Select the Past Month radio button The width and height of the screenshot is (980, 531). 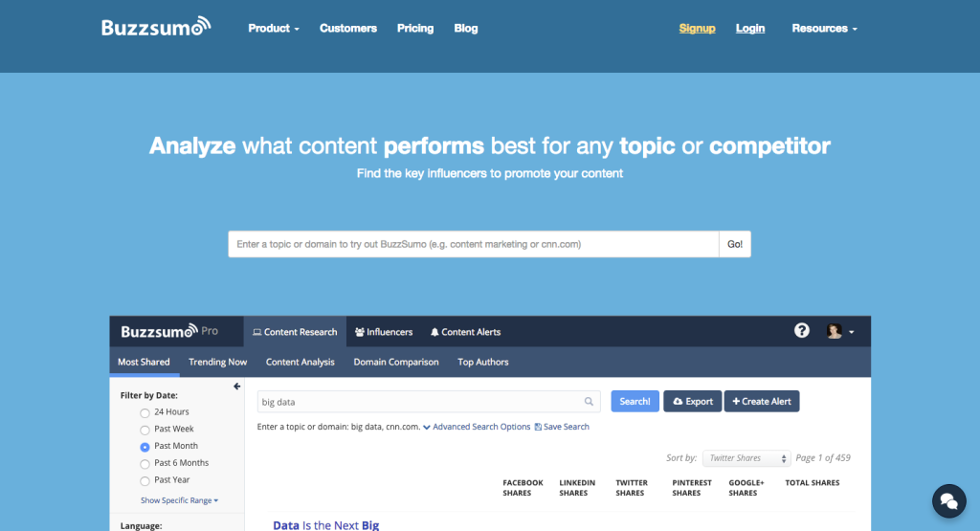click(x=145, y=447)
